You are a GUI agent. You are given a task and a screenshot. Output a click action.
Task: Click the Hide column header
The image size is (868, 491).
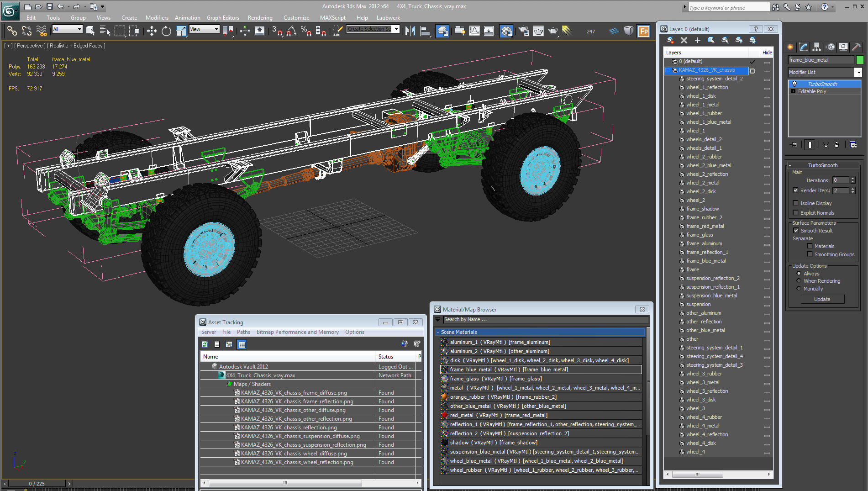click(767, 53)
